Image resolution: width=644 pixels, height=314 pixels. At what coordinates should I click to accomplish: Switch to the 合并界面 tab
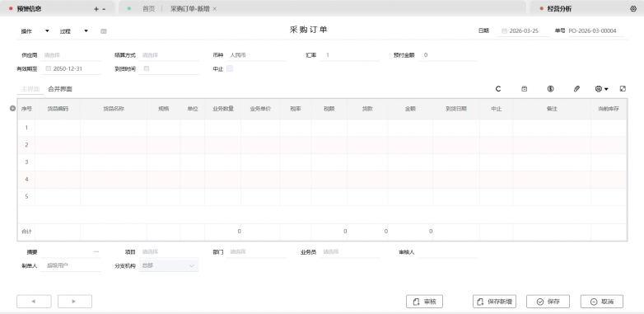pos(60,89)
